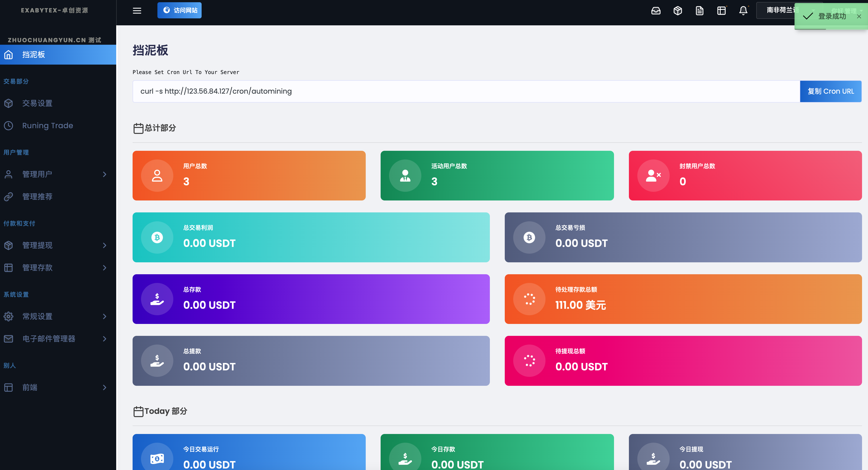The height and width of the screenshot is (470, 868).
Task: Click the user icon in 用户总数 card
Action: pos(157,176)
